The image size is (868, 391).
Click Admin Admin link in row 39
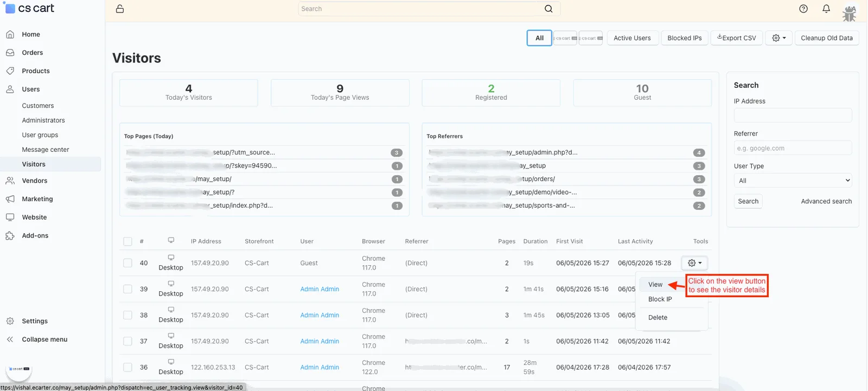[320, 289]
